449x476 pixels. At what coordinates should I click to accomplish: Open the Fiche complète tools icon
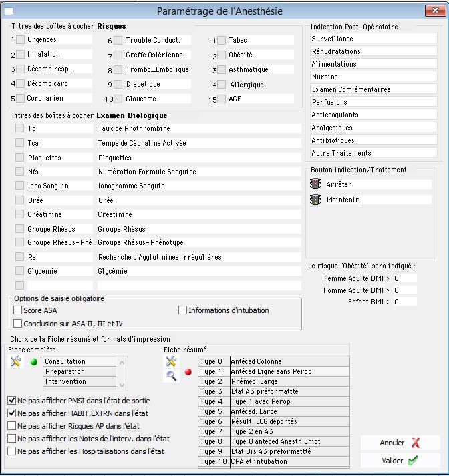pyautogui.click(x=15, y=361)
